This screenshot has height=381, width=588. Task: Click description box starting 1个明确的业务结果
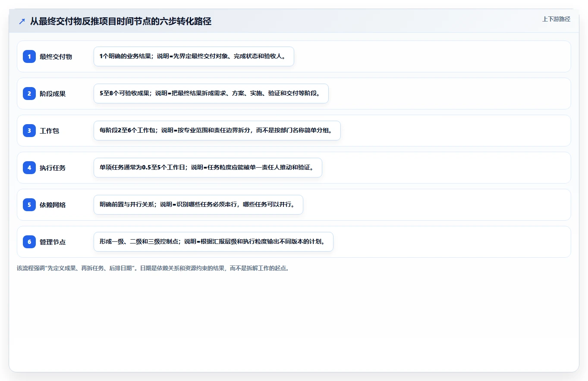(194, 56)
